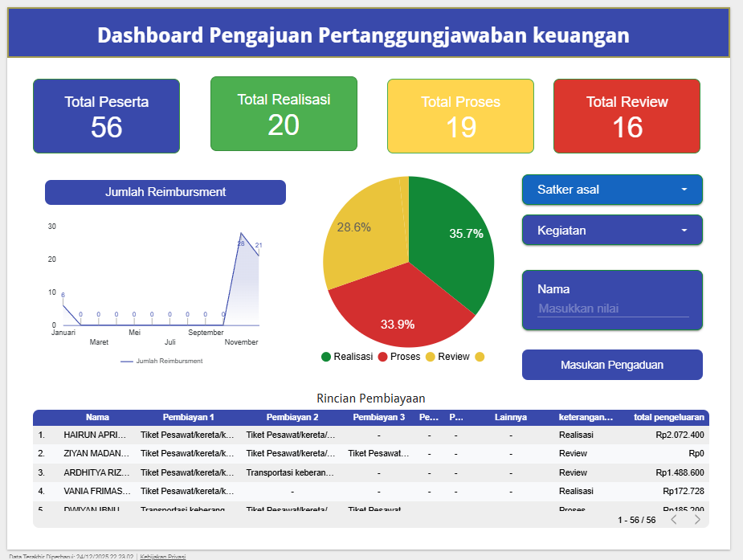Click the red Proses legend dot
The width and height of the screenshot is (743, 560).
tap(383, 357)
